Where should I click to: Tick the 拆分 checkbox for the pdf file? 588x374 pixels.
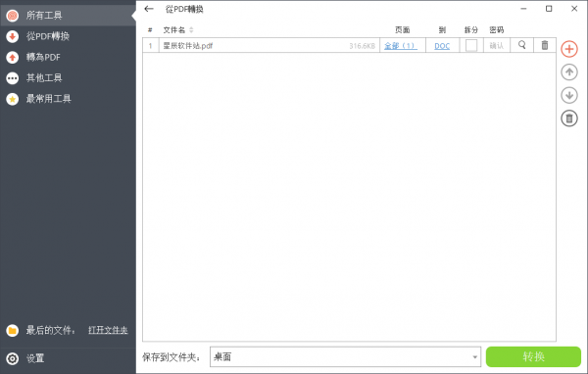(x=471, y=45)
